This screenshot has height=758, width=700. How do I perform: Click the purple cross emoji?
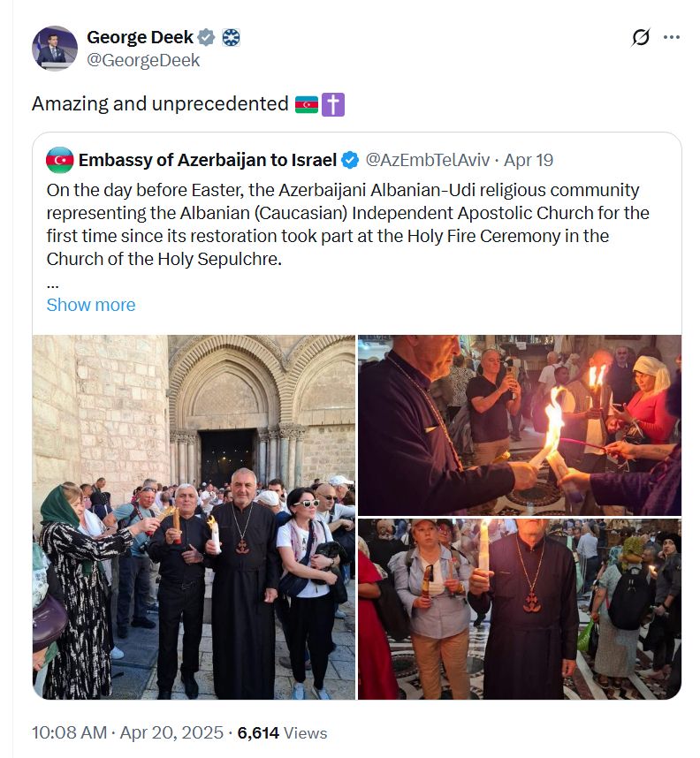click(x=333, y=104)
